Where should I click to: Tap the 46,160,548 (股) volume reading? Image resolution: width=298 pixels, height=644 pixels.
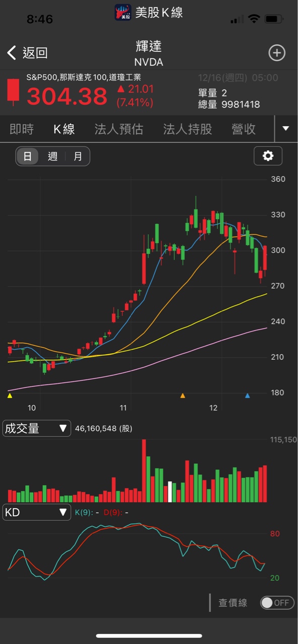coord(104,429)
